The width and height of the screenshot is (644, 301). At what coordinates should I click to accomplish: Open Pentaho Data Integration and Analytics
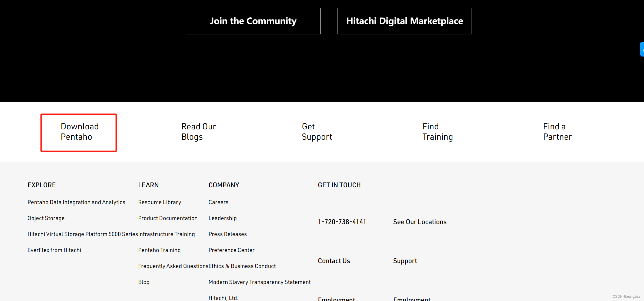76,202
